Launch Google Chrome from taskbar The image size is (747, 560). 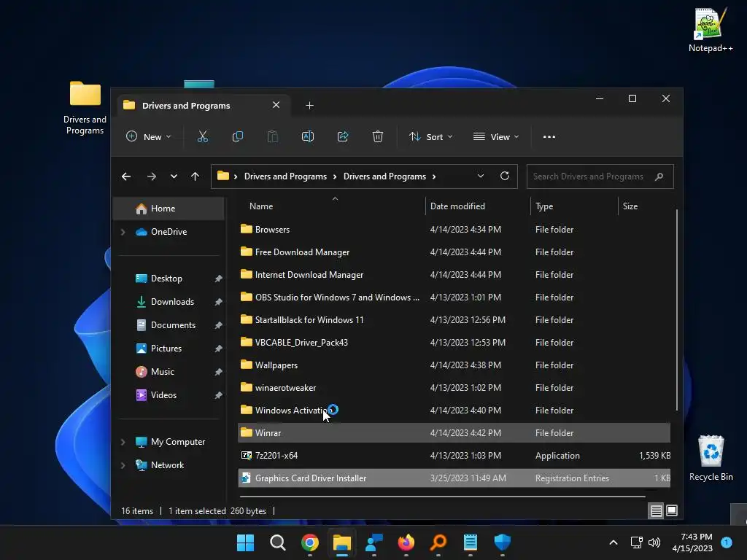[x=309, y=542]
